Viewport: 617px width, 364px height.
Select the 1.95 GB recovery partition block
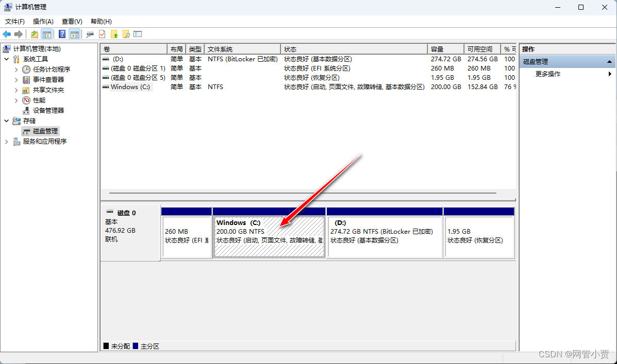click(479, 237)
